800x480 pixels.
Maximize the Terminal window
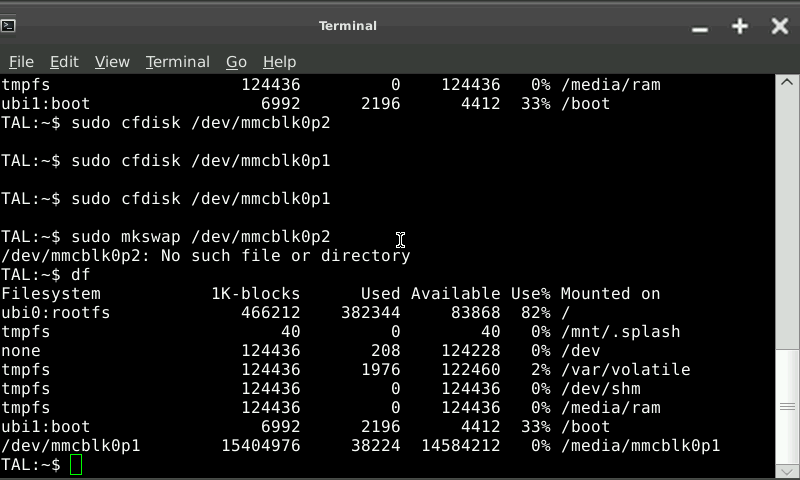(x=740, y=26)
